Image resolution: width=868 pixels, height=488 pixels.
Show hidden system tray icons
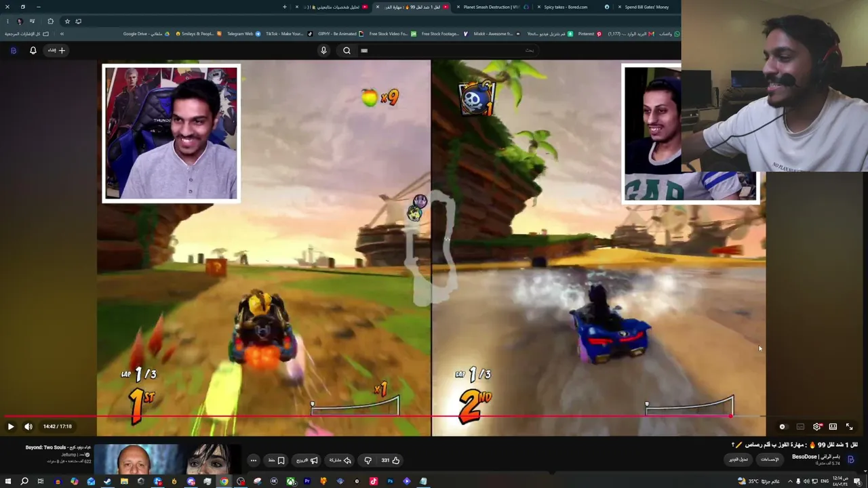coord(789,481)
